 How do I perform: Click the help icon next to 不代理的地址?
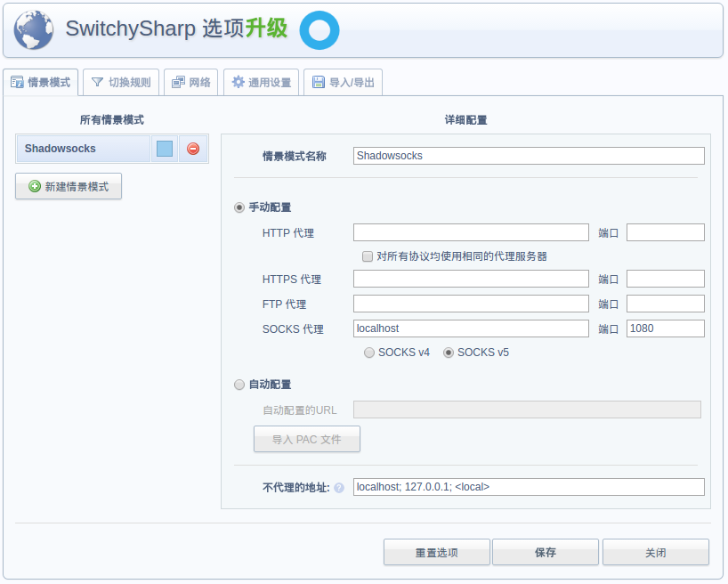coord(339,488)
